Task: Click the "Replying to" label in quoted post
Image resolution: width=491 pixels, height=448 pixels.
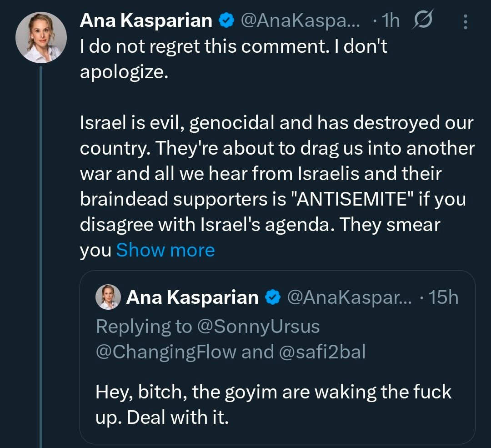Action: [143, 326]
